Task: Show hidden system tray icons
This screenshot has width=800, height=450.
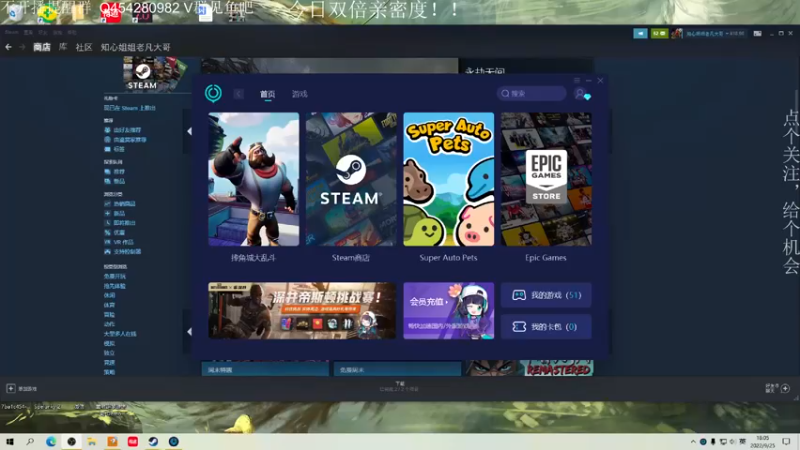Action: pyautogui.click(x=693, y=442)
